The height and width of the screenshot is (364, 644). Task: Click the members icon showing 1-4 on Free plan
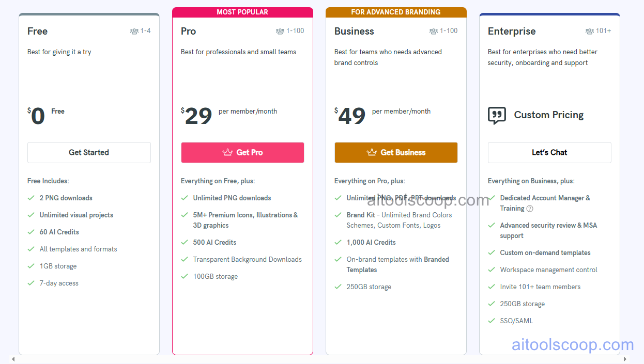click(135, 31)
